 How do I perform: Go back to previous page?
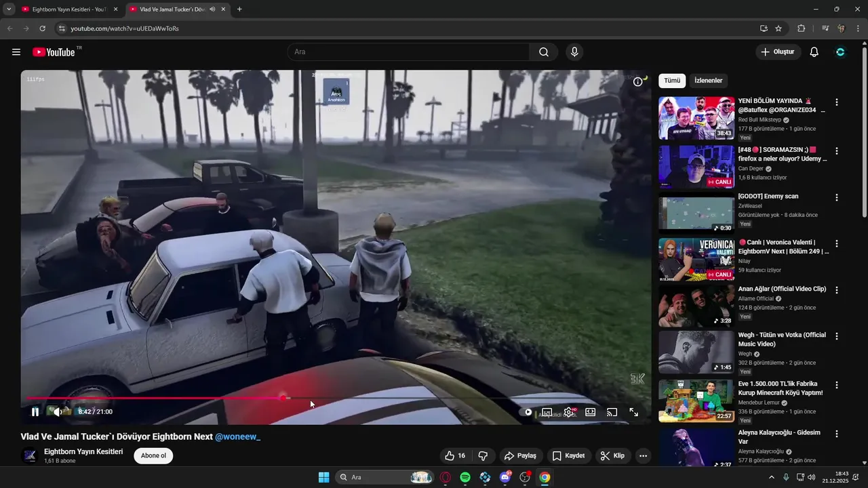pos(9,28)
